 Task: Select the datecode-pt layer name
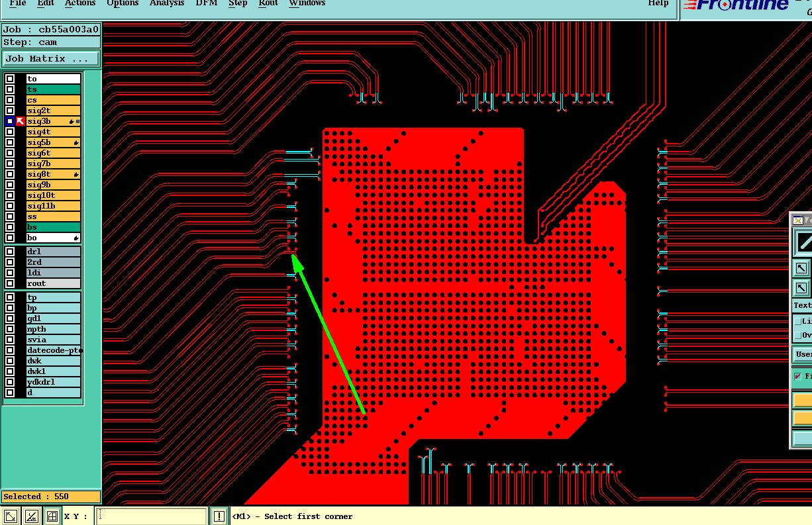[54, 350]
